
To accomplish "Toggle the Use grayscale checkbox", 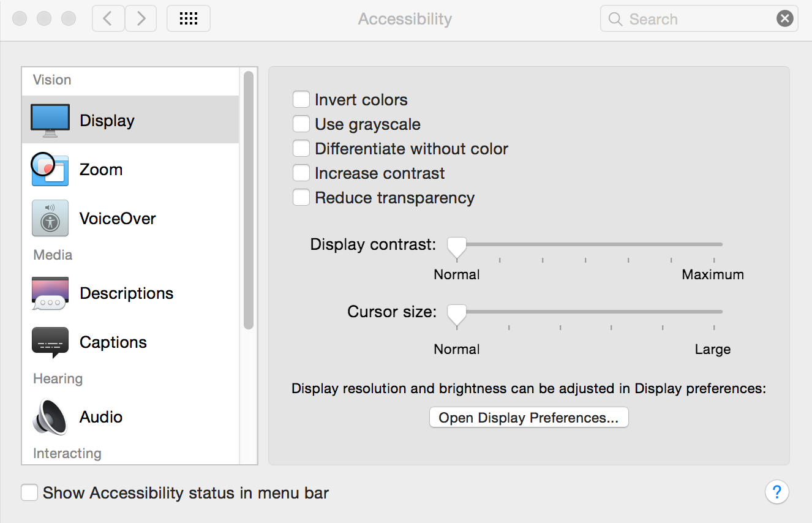I will tap(301, 124).
